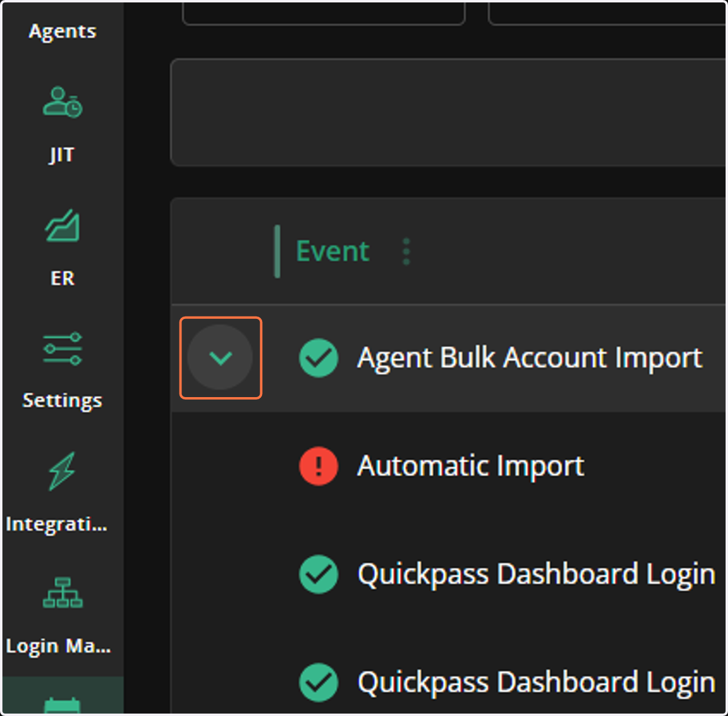The height and width of the screenshot is (716, 728).
Task: Open the calendar icon at sidebar bottom
Action: point(62,706)
